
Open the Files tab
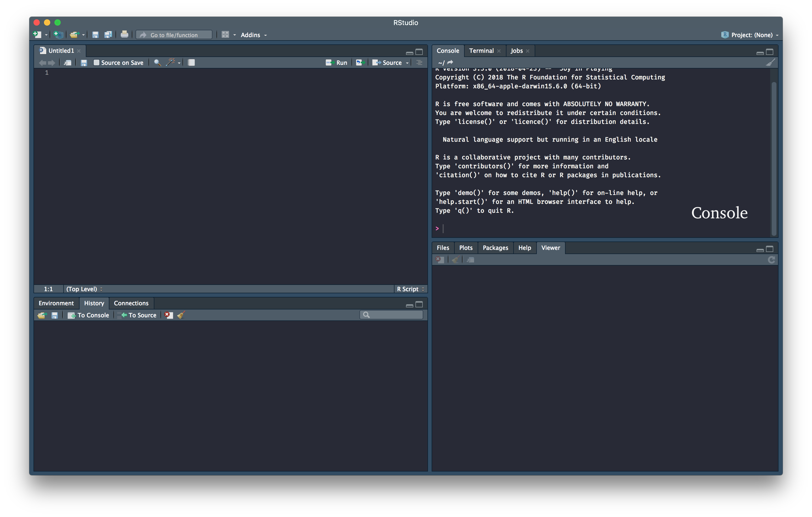[443, 248]
